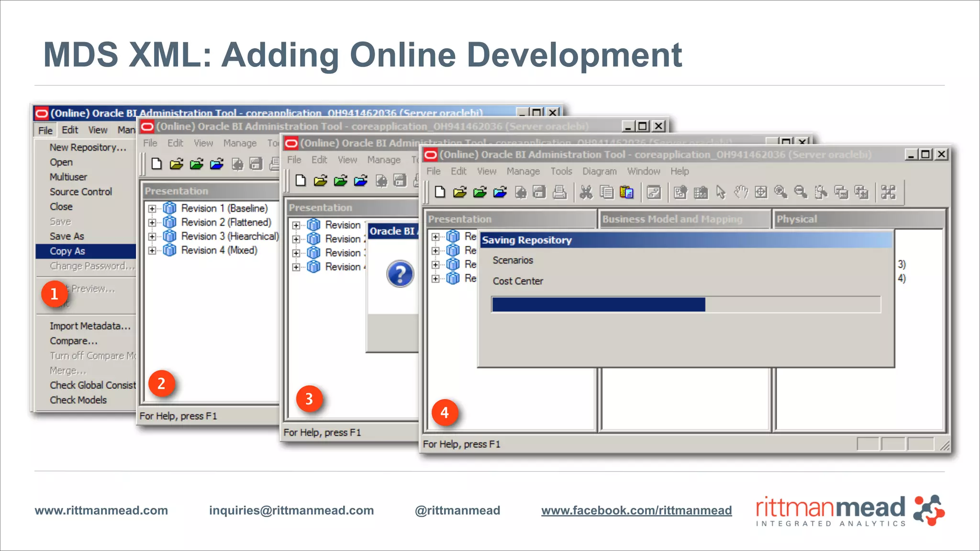Click View menu in window 2 menu bar
This screenshot has height=551, width=980.
(203, 143)
